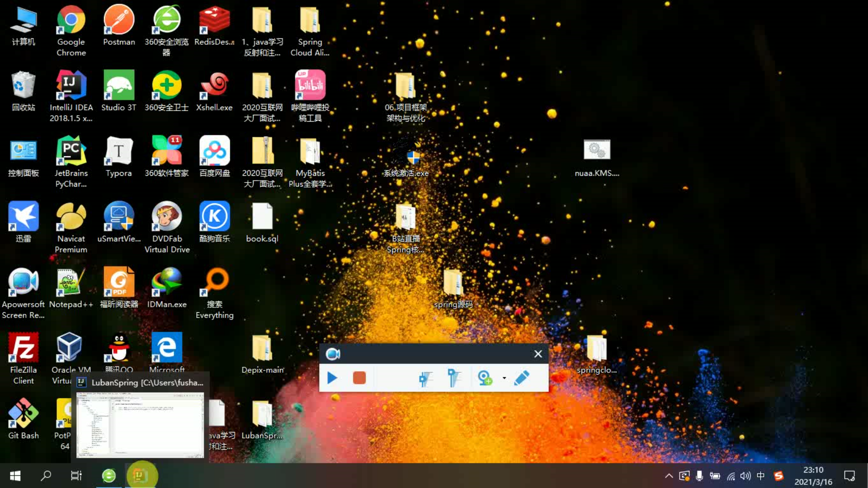Resume recording with the blue play button
Viewport: 868px width, 488px height.
click(332, 378)
